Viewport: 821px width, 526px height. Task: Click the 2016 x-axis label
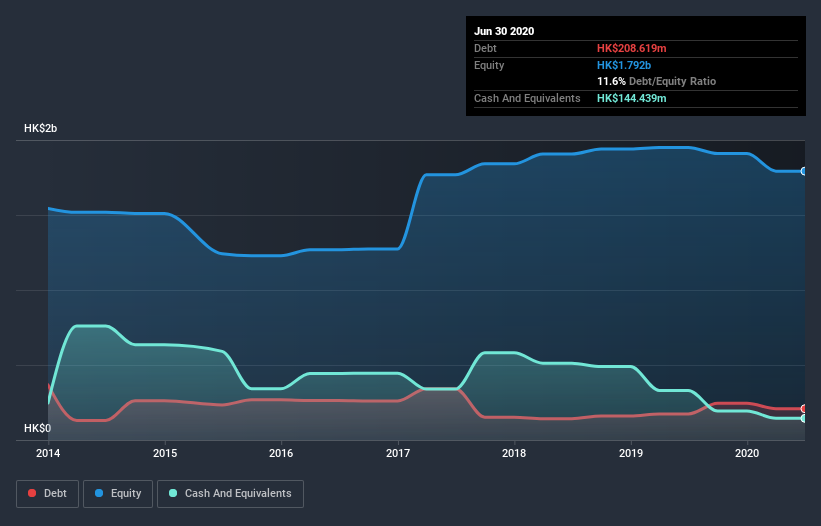(281, 453)
